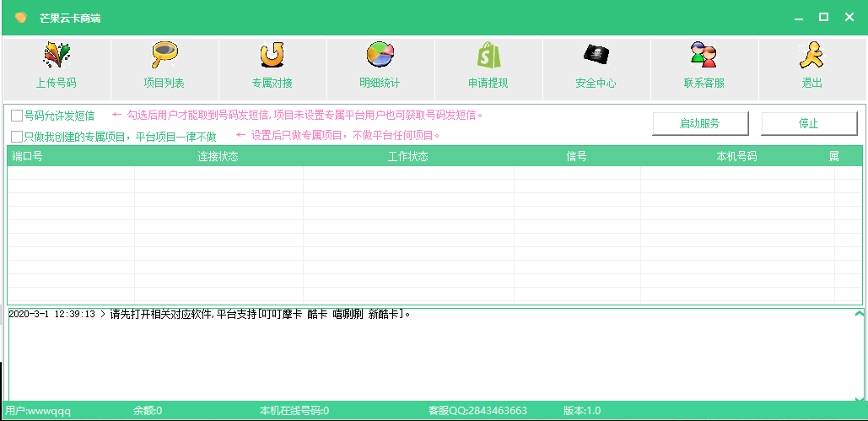Minimize the 芒果云卡商端 window
Image resolution: width=868 pixels, height=421 pixels.
pos(798,18)
